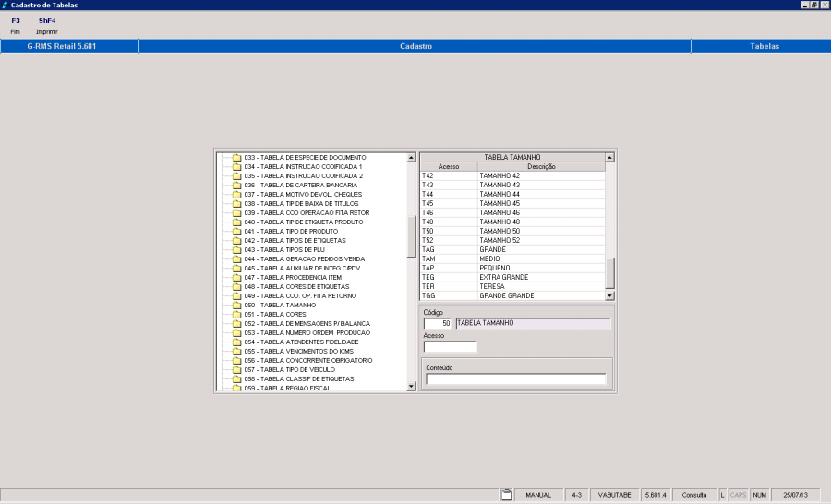Image resolution: width=831 pixels, height=504 pixels.
Task: Select the TEG EXTRA GRANDE grid row
Action: point(511,277)
